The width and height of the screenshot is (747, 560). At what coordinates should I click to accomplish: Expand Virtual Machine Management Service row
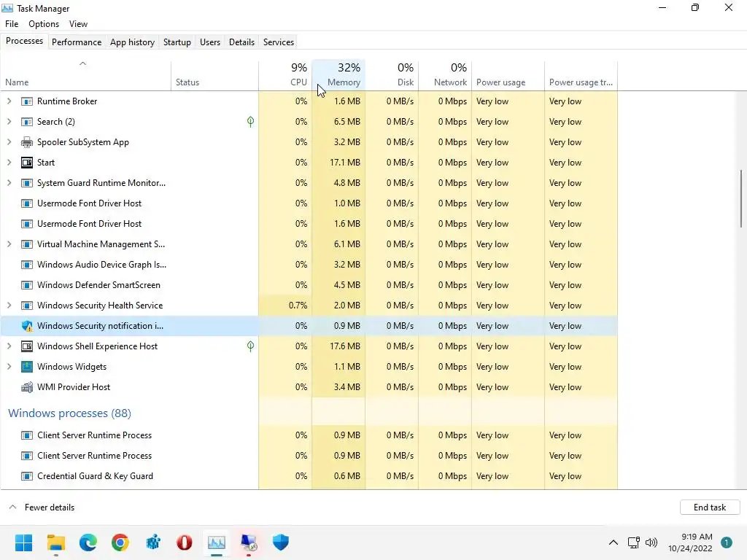9,244
